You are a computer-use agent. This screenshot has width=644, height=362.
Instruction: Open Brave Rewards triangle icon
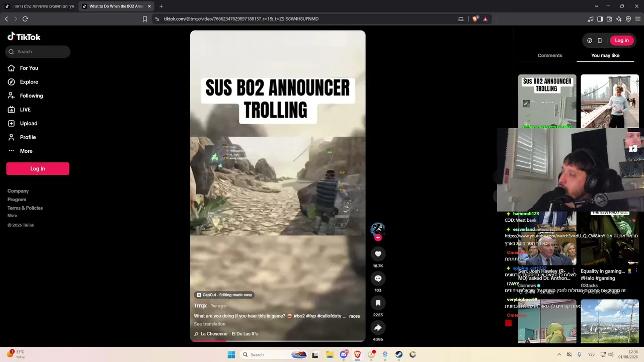point(485,19)
